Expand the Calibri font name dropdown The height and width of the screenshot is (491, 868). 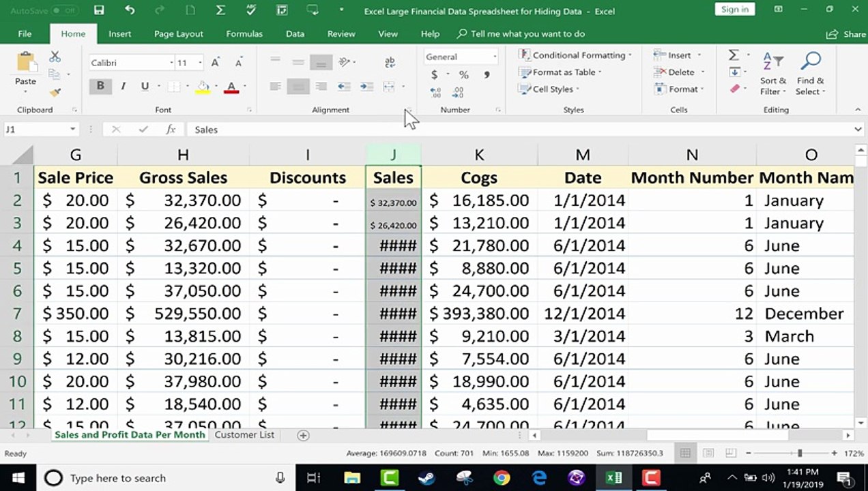(x=171, y=63)
